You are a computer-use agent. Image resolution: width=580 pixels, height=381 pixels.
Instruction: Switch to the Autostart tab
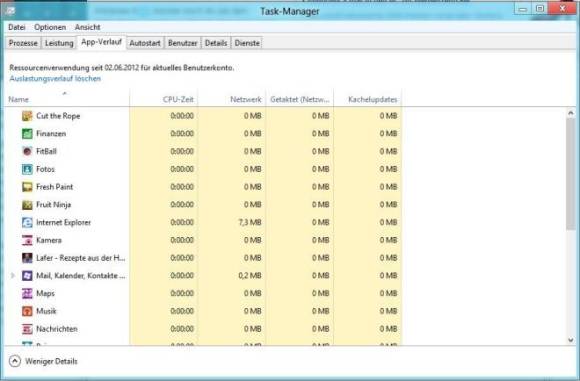pos(145,43)
